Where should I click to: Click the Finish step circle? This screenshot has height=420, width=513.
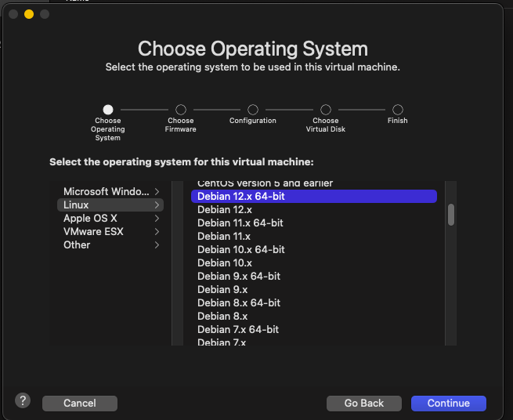click(x=398, y=110)
